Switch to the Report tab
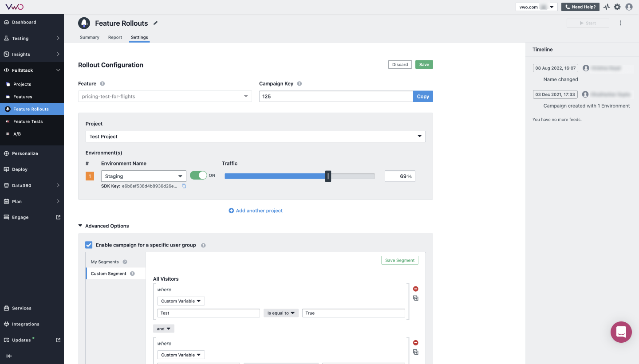Image resolution: width=639 pixels, height=364 pixels. point(115,37)
